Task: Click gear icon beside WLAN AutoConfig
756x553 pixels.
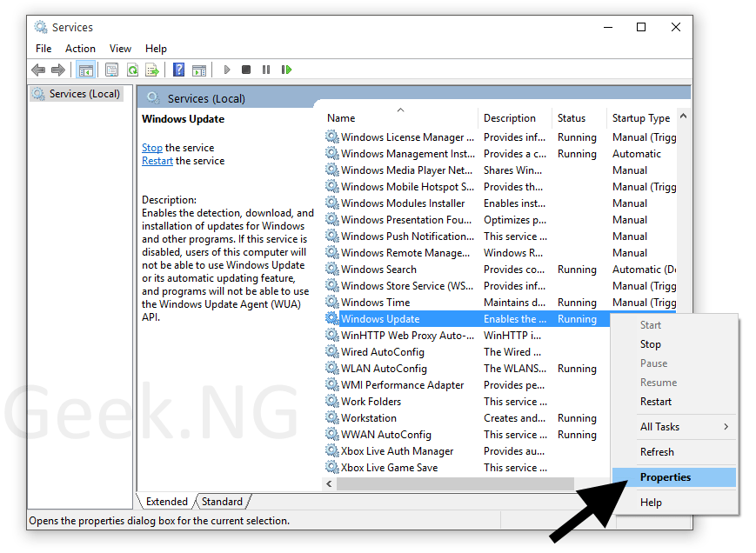Action: click(x=331, y=368)
